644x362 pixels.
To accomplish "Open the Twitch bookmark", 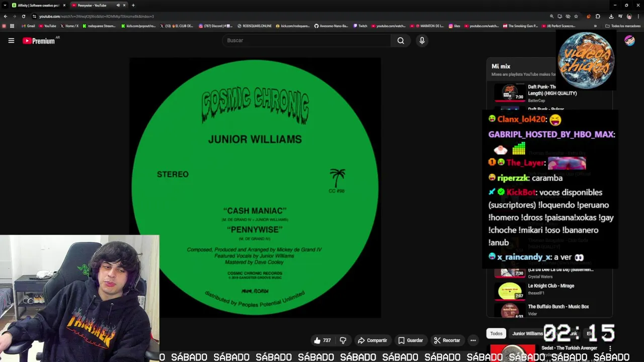I will (x=361, y=26).
